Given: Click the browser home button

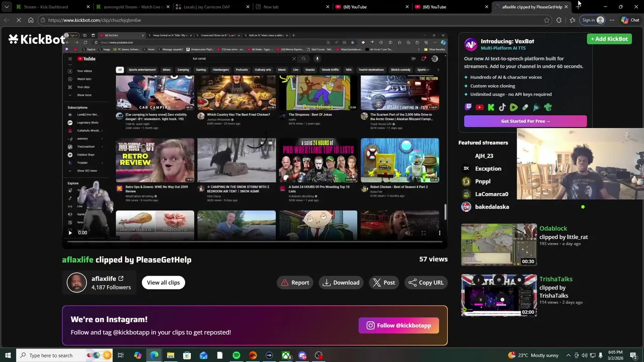Looking at the screenshot, I should (x=31, y=20).
